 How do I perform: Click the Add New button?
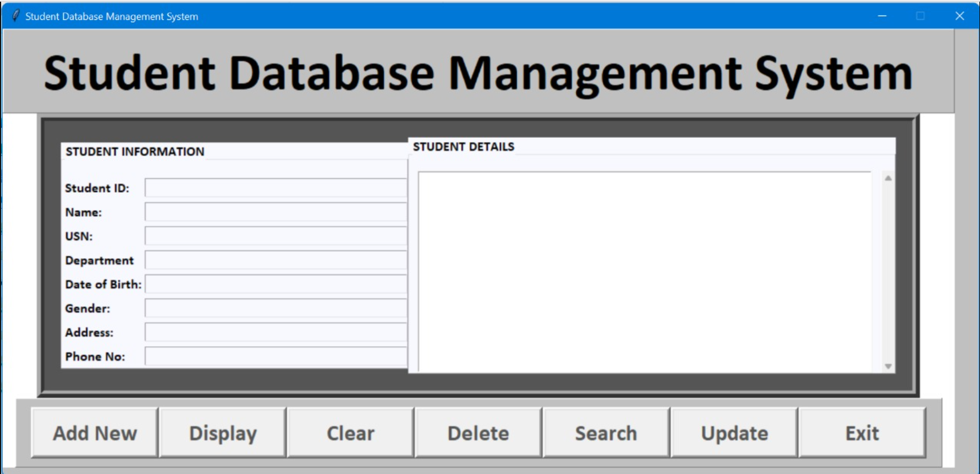[x=94, y=432]
